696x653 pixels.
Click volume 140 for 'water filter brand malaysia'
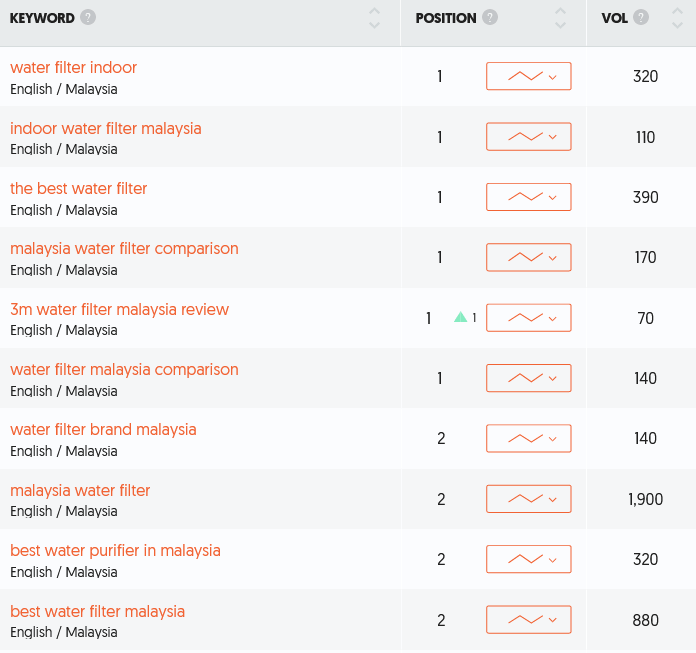(x=645, y=439)
